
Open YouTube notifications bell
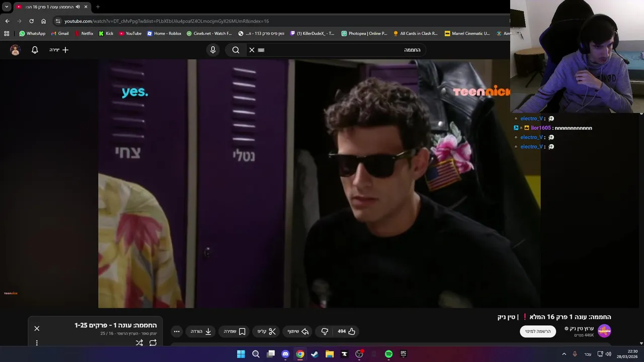[35, 50]
